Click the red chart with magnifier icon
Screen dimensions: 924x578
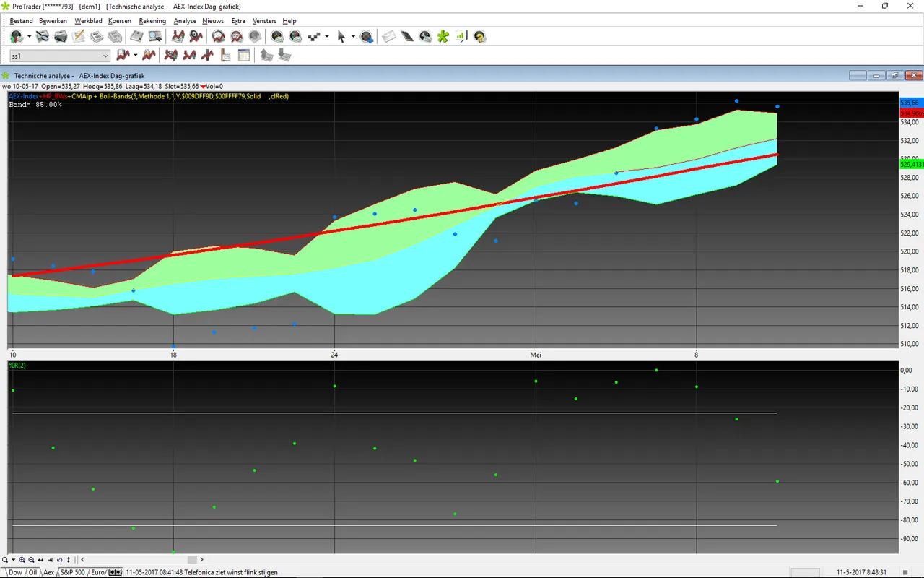click(195, 36)
